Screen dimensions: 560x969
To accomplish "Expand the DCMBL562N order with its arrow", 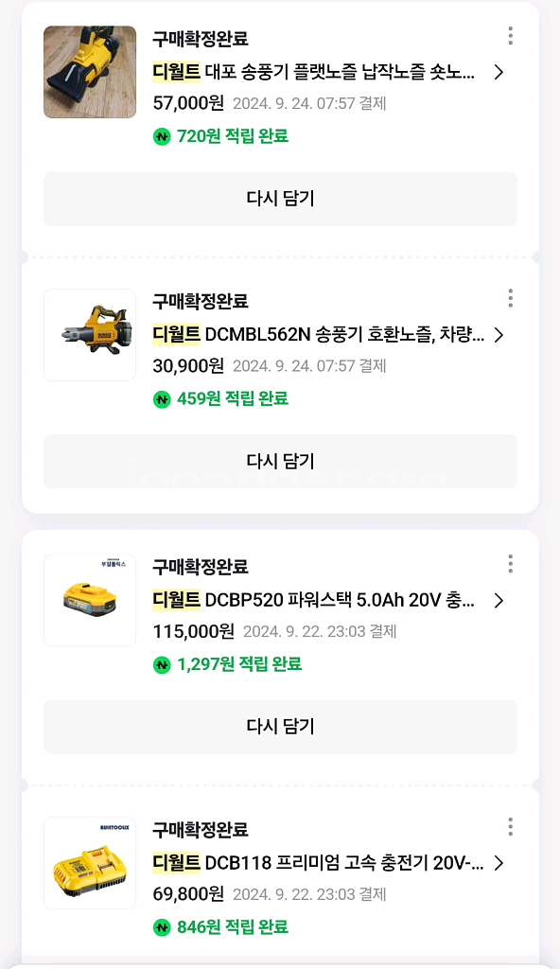I will [500, 335].
